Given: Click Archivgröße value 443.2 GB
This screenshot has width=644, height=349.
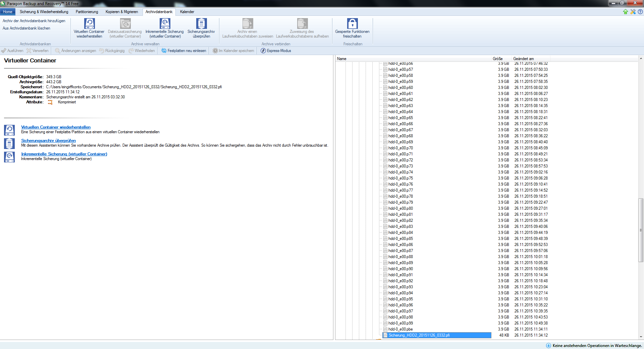Looking at the screenshot, I should point(54,82).
